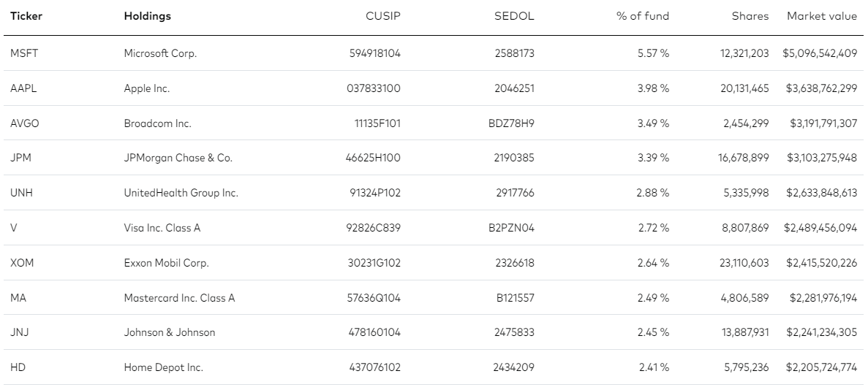Click the Exxon Mobil Corp. name
Screen dimensions: 868x390
click(165, 263)
